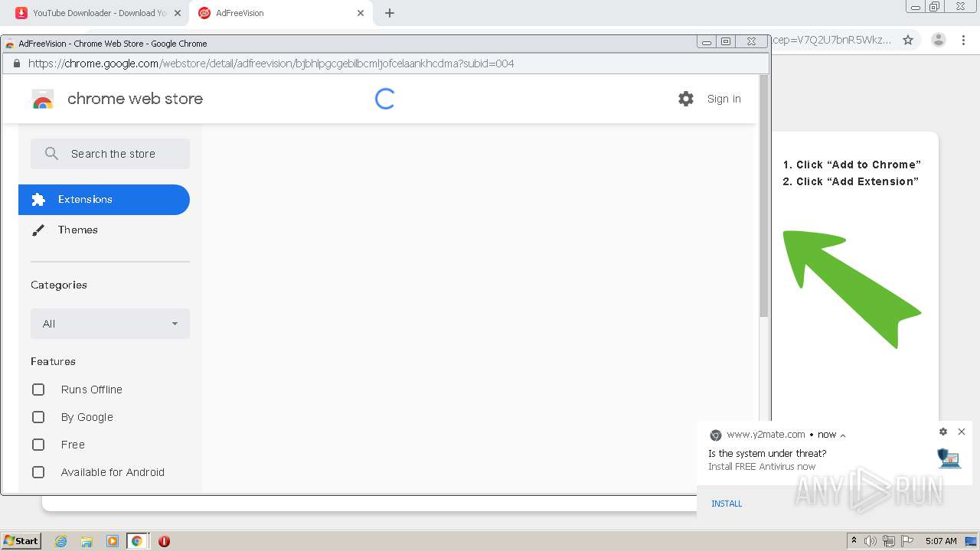This screenshot has height=551, width=980.
Task: Expand the y2mate notification chevron
Action: pyautogui.click(x=843, y=435)
